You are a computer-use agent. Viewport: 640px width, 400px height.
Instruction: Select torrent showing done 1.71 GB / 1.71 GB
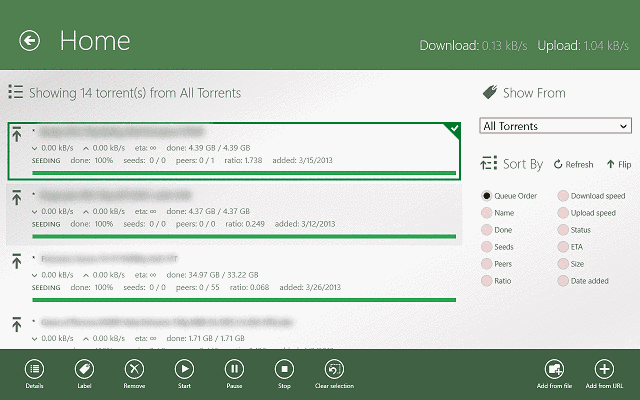pos(234,330)
